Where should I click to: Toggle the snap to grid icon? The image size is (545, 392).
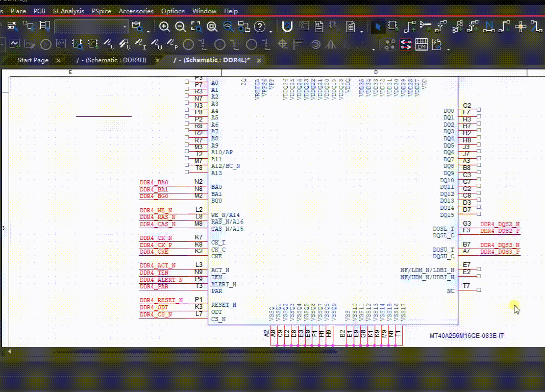click(12, 26)
